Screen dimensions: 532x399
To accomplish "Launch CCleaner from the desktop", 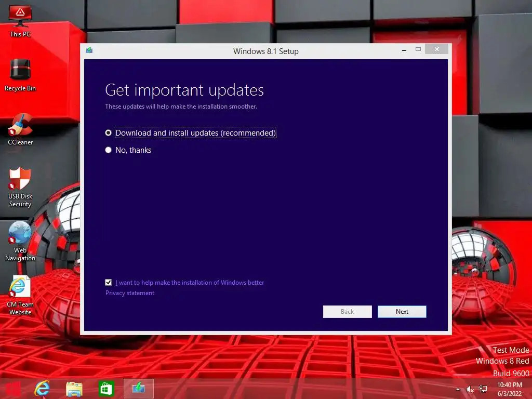I will pos(20,129).
